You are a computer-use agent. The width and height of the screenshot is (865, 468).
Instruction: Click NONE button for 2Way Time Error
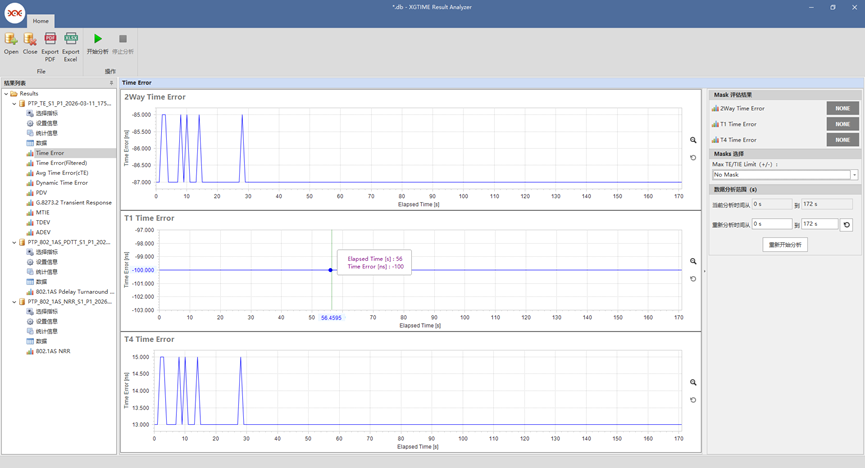click(x=842, y=109)
